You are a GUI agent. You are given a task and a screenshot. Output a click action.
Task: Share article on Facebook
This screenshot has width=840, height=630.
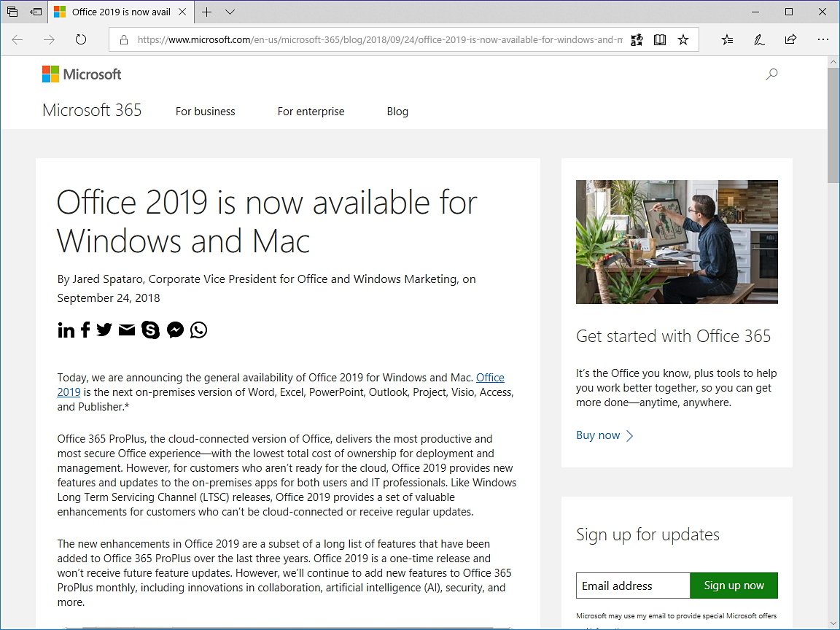click(x=85, y=330)
